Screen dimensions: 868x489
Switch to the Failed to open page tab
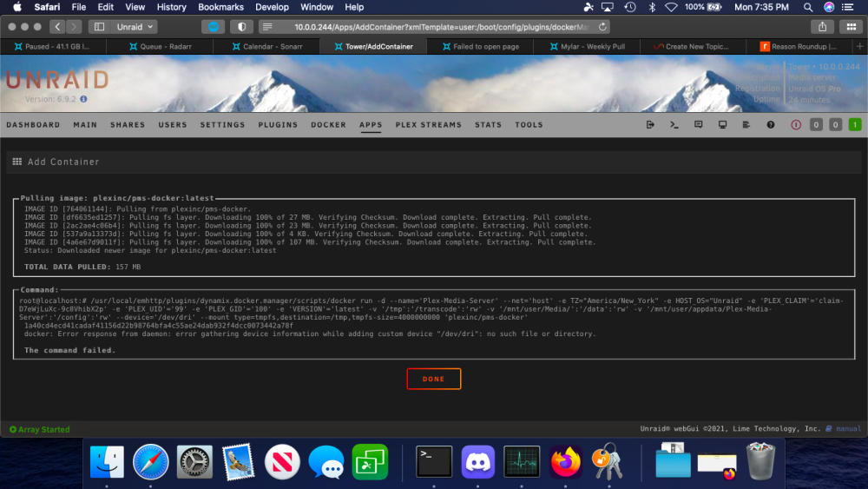(481, 47)
